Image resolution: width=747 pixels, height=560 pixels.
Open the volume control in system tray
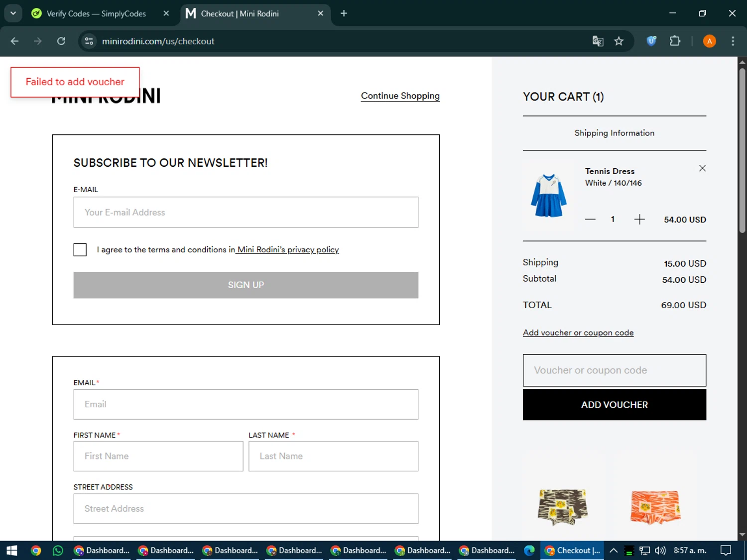pos(660,550)
